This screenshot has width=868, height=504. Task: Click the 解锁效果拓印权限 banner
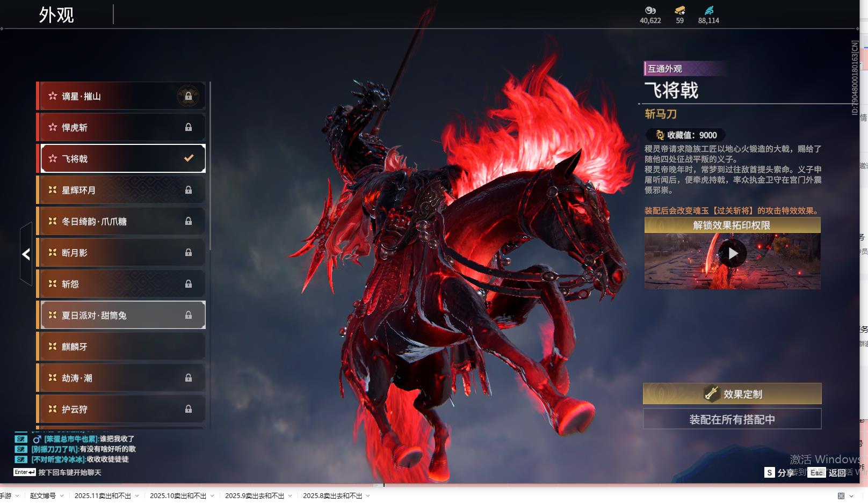732,225
